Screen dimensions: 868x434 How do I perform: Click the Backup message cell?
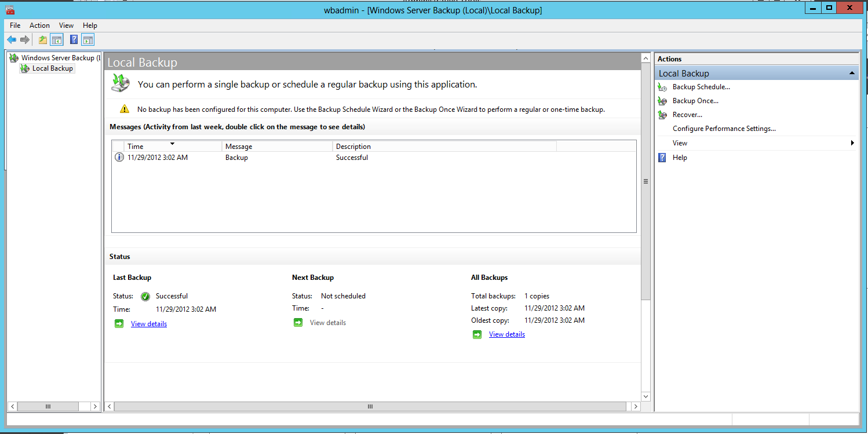click(x=236, y=158)
